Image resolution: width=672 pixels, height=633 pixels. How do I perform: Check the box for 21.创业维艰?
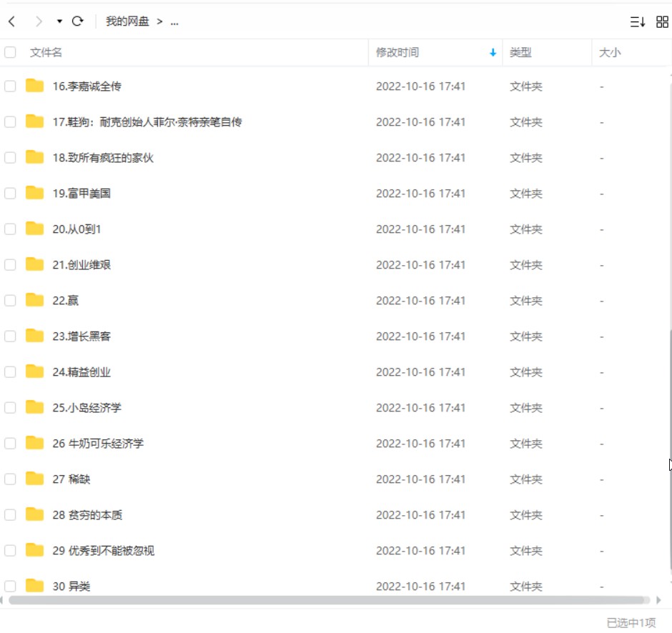(10, 264)
